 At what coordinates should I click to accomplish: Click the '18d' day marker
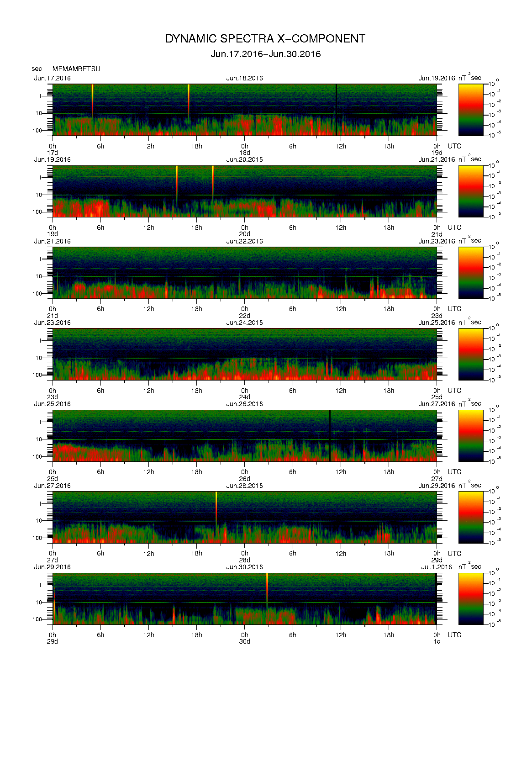point(245,153)
